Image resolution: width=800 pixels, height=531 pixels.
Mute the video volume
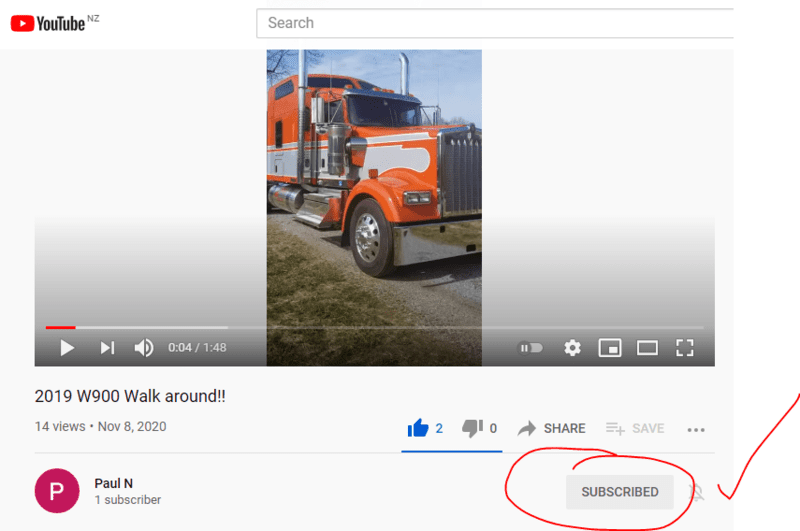144,348
